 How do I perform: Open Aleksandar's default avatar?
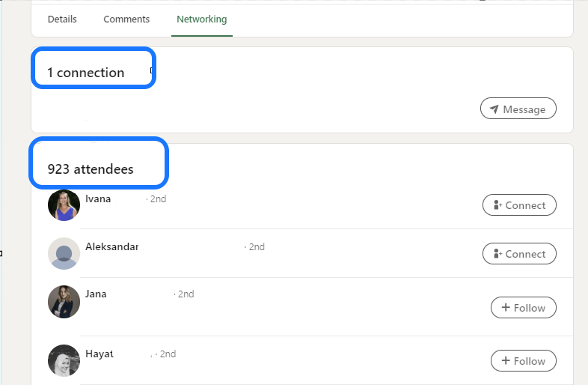click(64, 254)
